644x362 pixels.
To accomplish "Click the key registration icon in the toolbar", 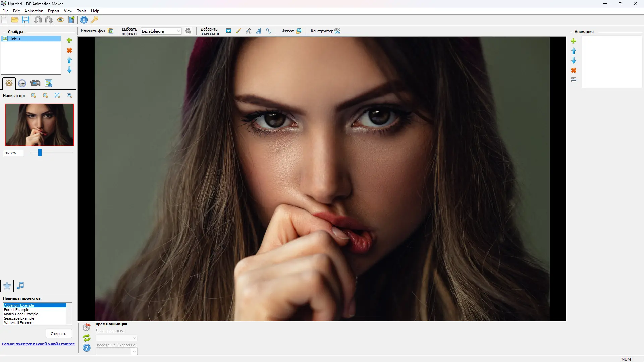I will pos(95,20).
